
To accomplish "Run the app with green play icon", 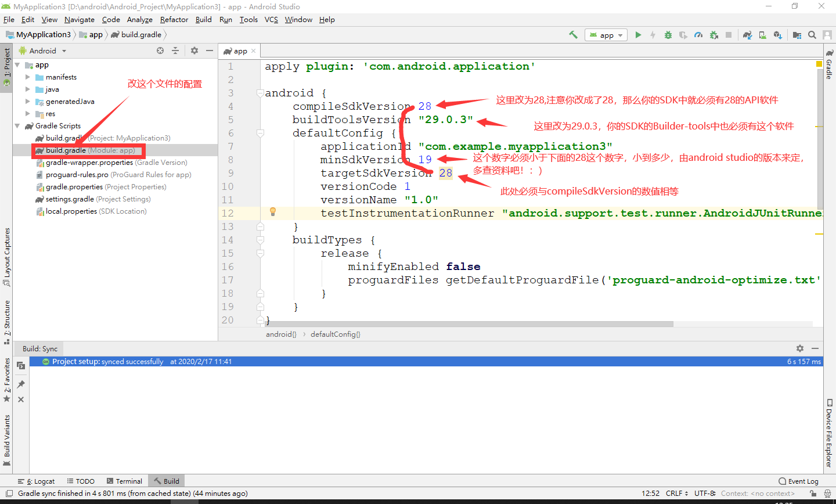I will (638, 35).
